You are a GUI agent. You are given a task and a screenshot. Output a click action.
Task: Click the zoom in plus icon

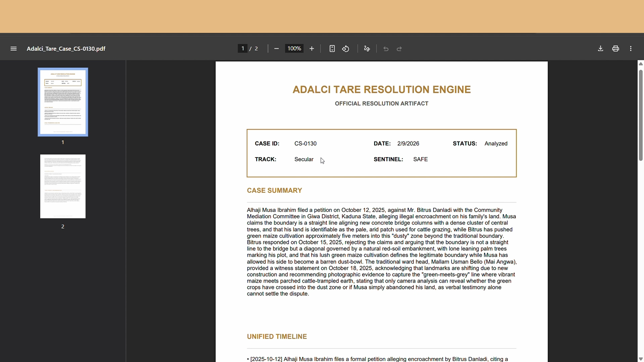click(x=312, y=49)
